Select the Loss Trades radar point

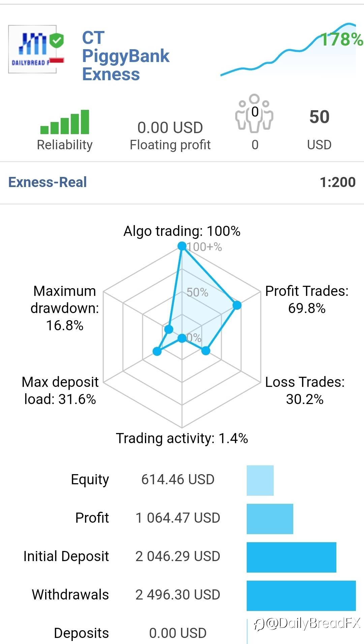pos(206,351)
